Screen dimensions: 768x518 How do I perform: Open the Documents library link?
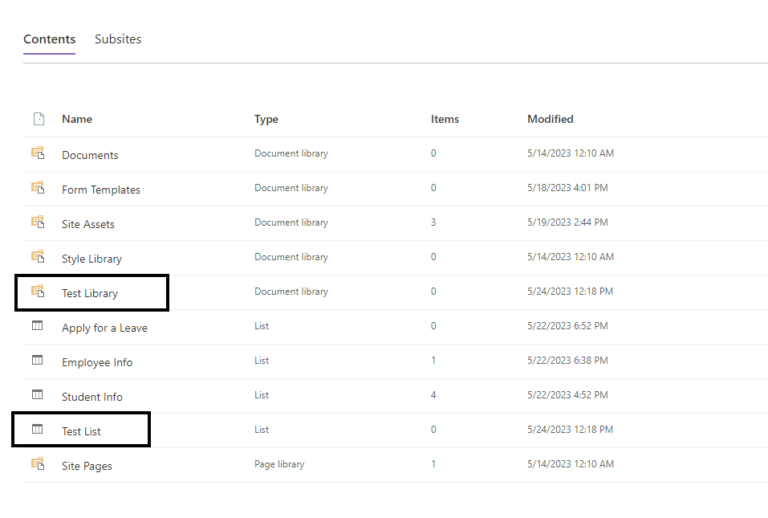coord(90,155)
